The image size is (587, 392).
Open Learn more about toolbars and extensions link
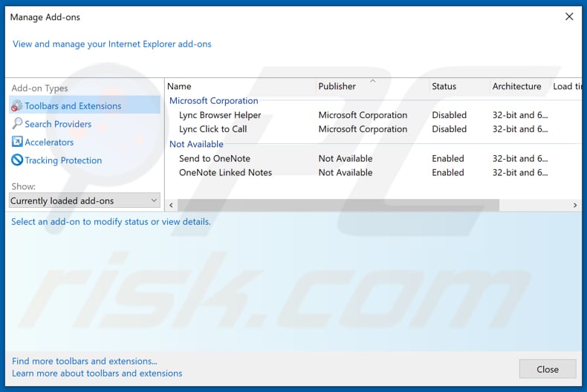pyautogui.click(x=97, y=373)
